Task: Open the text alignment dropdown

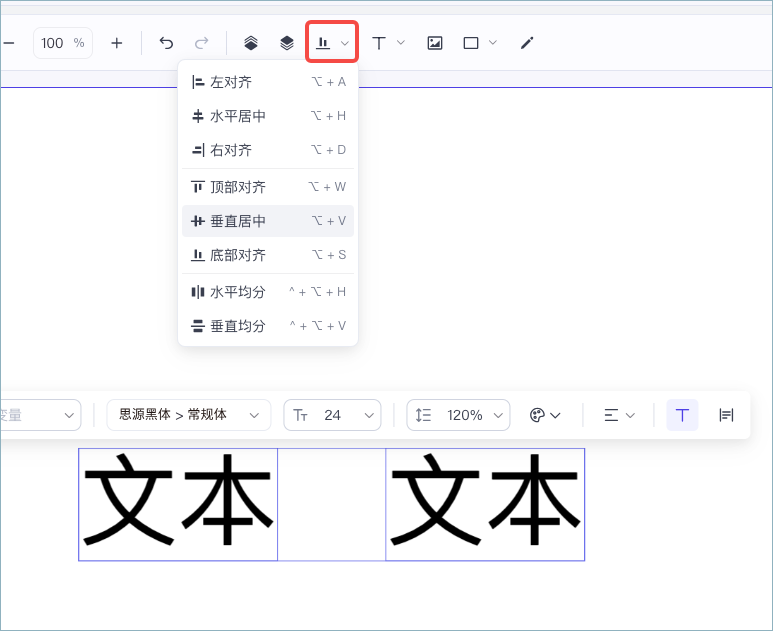Action: point(619,415)
